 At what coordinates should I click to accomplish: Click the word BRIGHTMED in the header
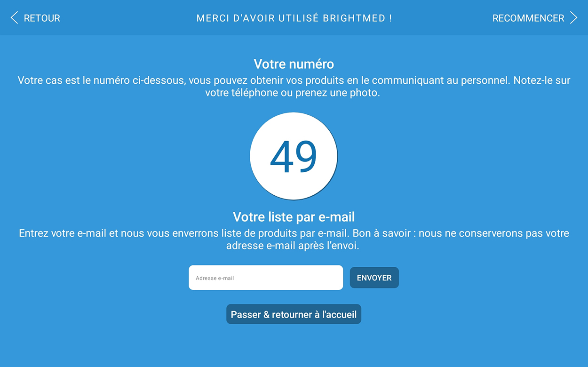[361, 18]
